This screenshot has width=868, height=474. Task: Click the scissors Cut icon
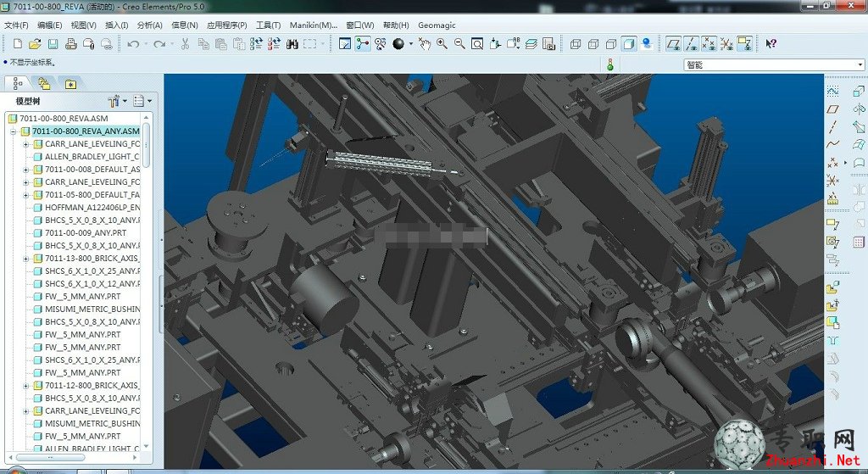coord(185,44)
